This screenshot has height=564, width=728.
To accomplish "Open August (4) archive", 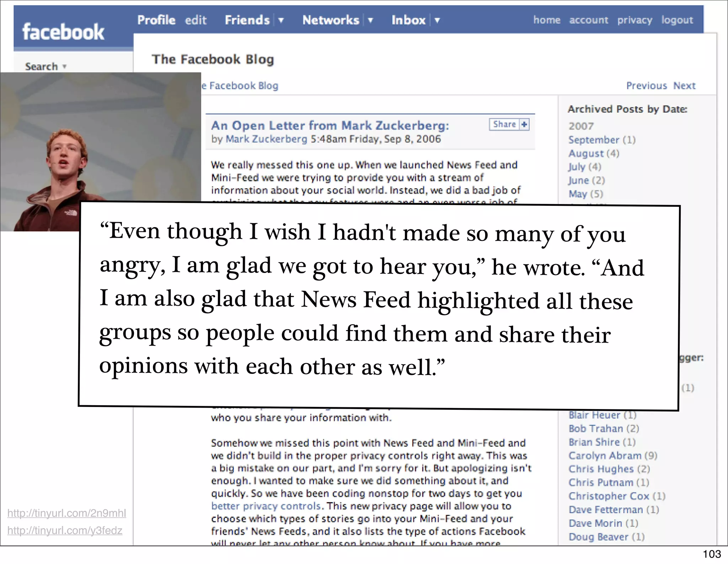I will [594, 154].
